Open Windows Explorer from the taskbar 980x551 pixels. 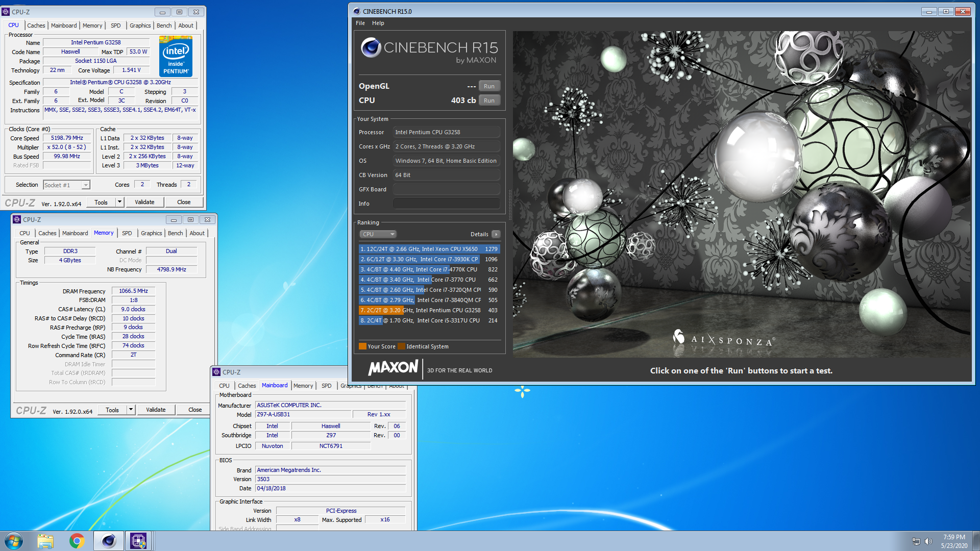[45, 541]
